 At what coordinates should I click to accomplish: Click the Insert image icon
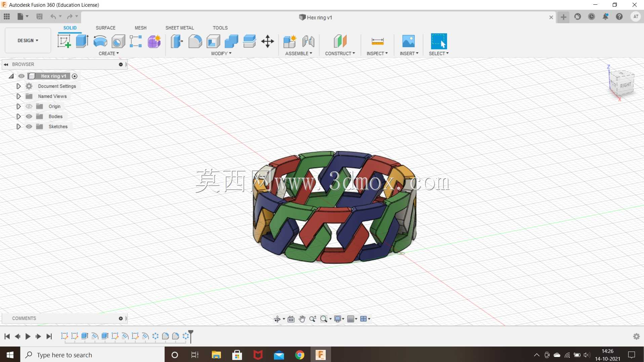pyautogui.click(x=408, y=41)
